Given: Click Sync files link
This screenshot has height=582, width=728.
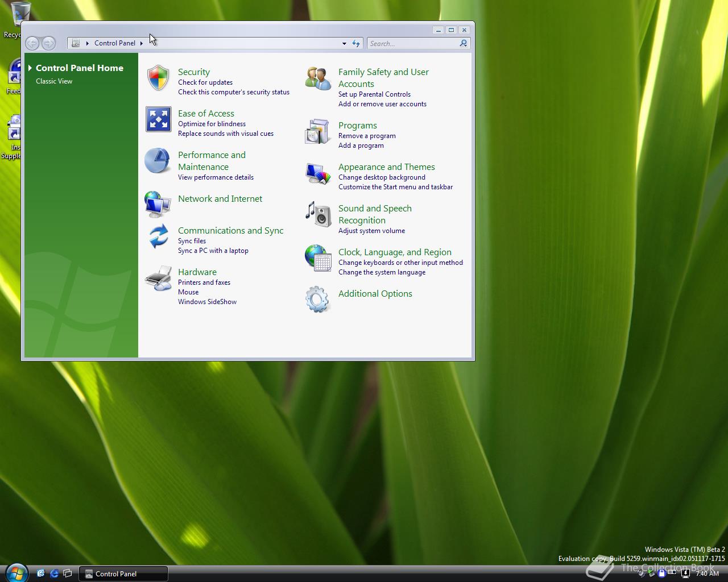Looking at the screenshot, I should (192, 241).
